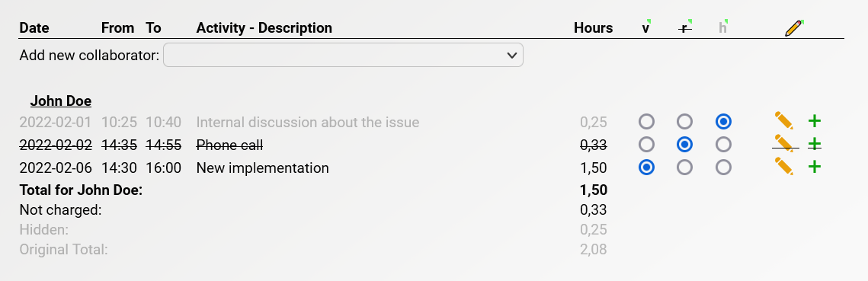Select the h radio for New implementation entry
This screenshot has height=281, width=868.
click(x=723, y=167)
